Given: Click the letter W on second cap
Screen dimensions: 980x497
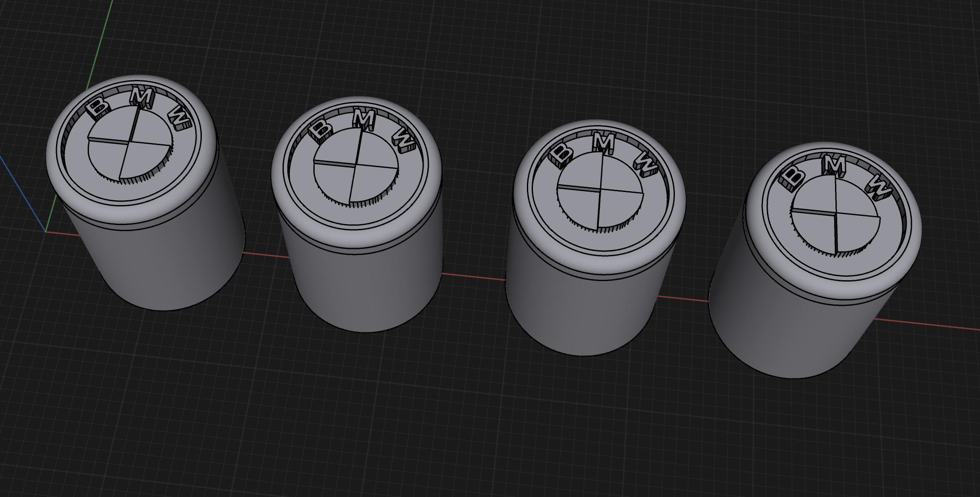Looking at the screenshot, I should point(403,139).
